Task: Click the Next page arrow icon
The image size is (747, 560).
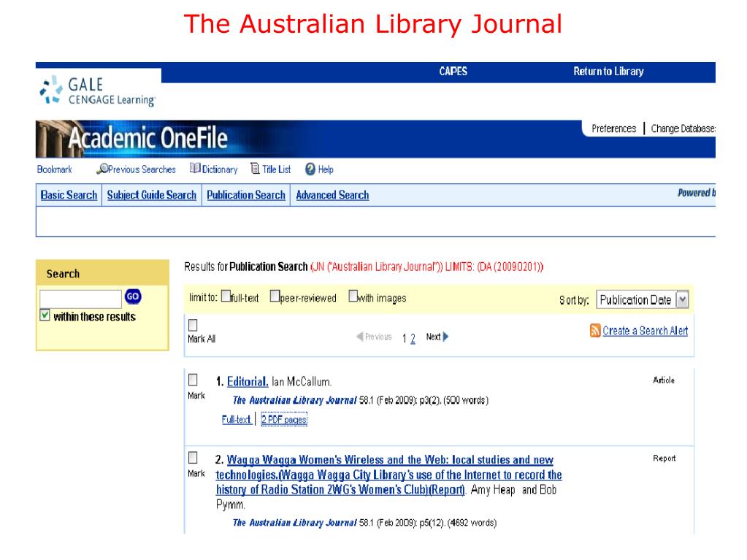Action: [x=446, y=337]
